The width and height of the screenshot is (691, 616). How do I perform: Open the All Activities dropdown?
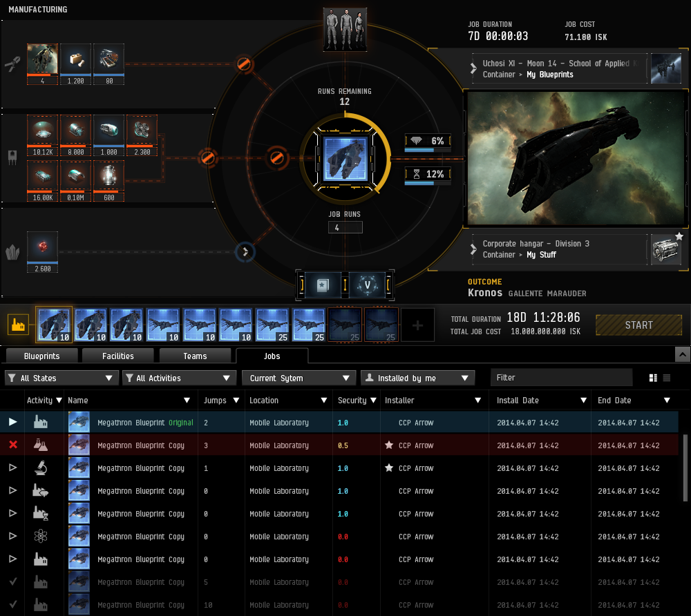click(x=180, y=378)
